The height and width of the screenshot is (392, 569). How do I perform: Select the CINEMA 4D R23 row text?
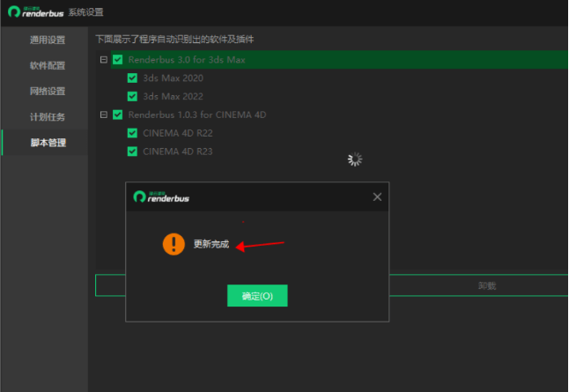pos(178,152)
